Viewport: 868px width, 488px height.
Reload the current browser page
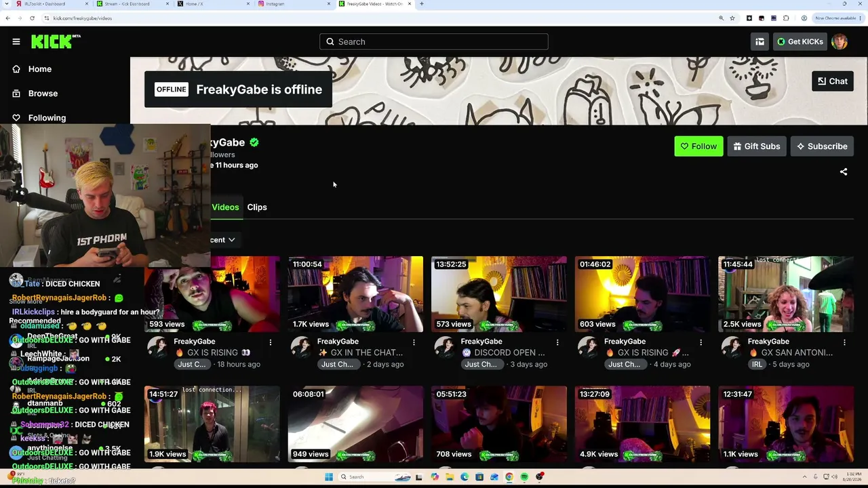[x=32, y=18]
